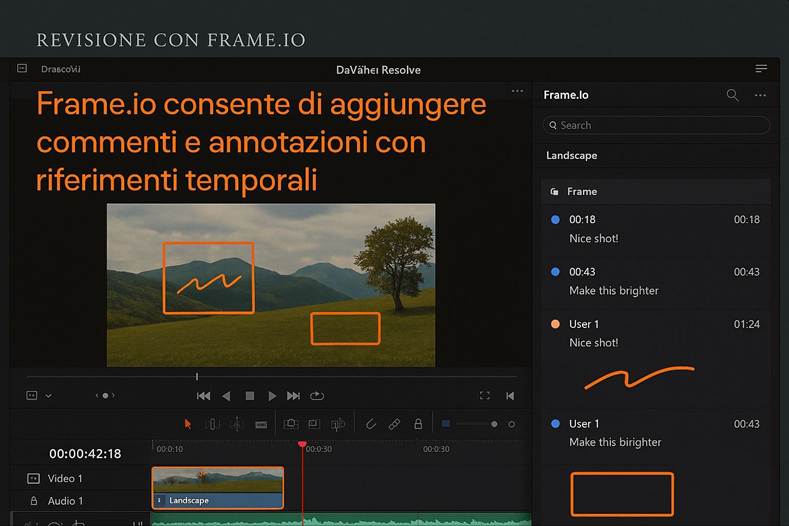
Task: Click orange dot of User 1 Nice shot
Action: coord(556,324)
